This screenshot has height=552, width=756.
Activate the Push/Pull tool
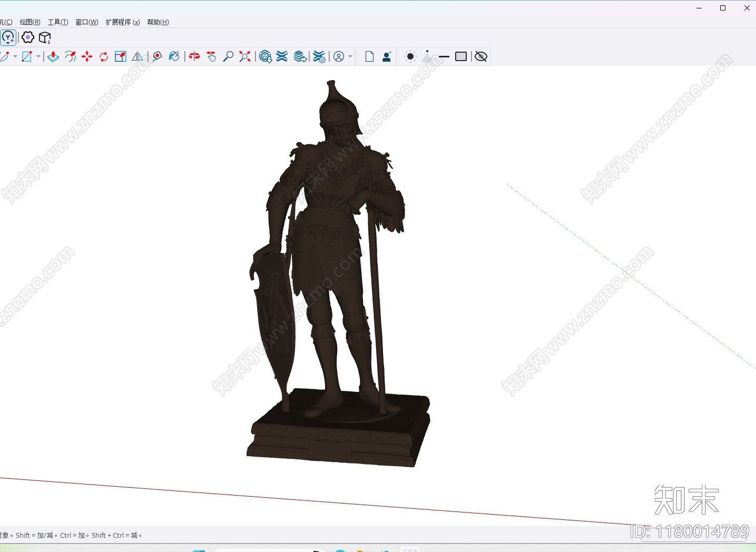pos(53,56)
